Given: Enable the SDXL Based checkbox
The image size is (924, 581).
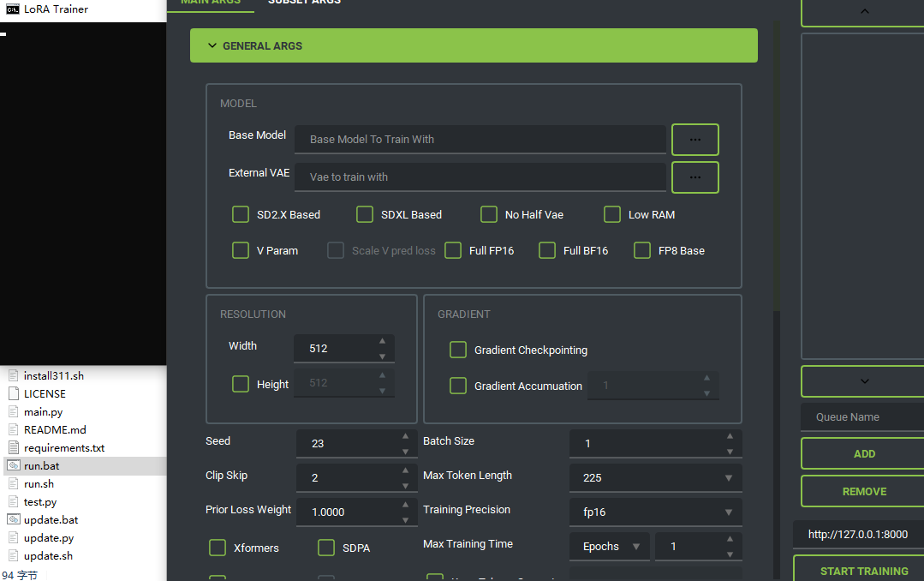Looking at the screenshot, I should point(365,214).
